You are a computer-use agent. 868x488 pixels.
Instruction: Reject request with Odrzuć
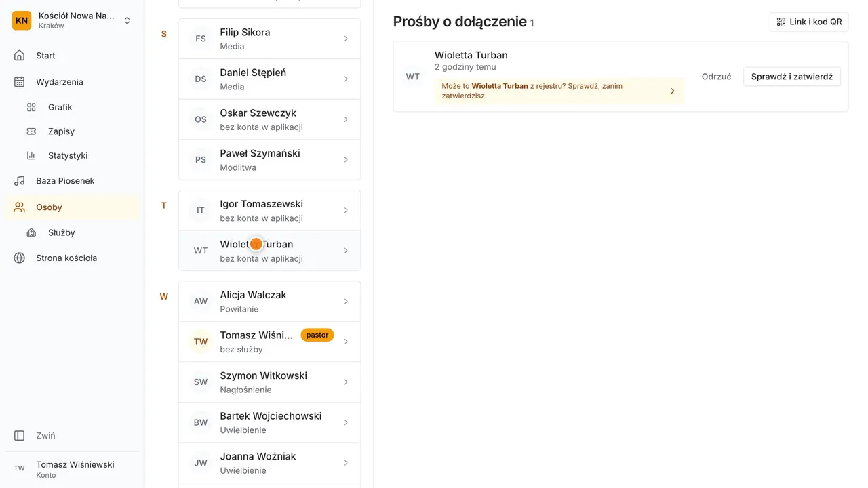(x=717, y=77)
